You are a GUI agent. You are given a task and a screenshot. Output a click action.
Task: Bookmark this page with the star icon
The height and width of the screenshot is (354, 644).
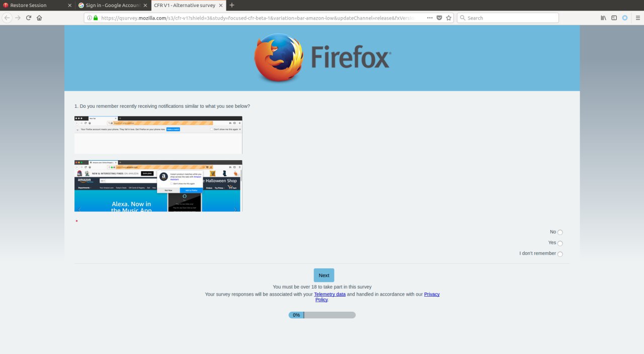448,18
